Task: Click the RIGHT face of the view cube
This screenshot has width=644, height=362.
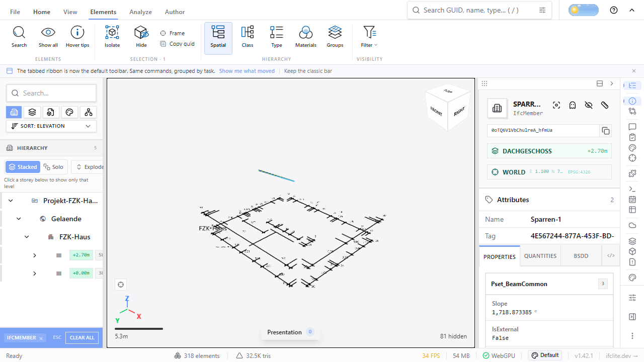Action: (459, 112)
